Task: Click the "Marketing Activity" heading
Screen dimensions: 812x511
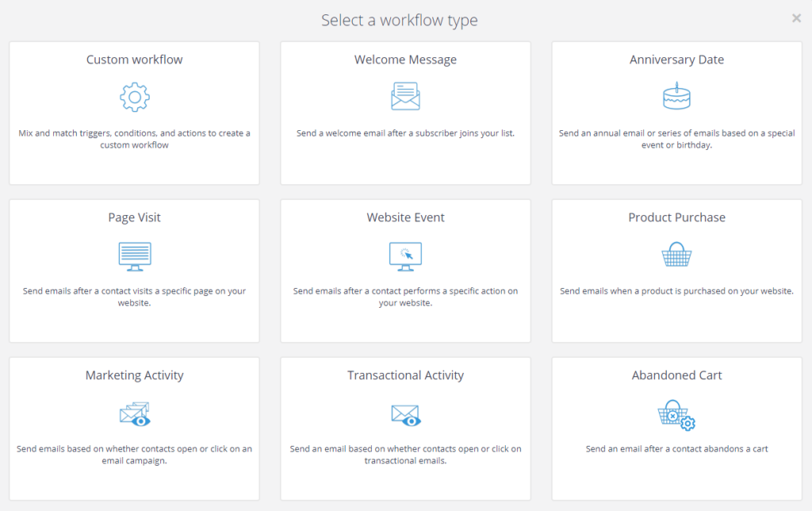Action: point(135,375)
